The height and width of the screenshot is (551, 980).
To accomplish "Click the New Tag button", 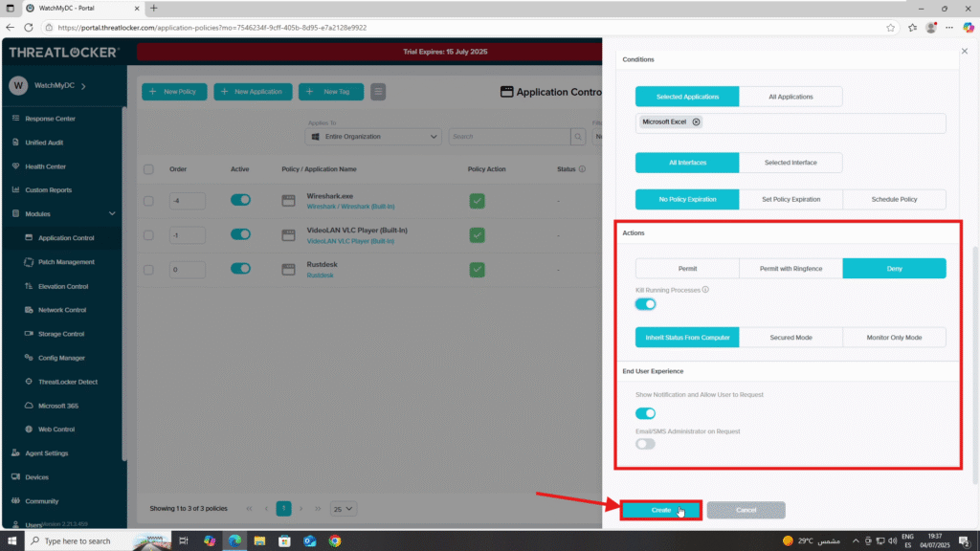I will (x=331, y=92).
